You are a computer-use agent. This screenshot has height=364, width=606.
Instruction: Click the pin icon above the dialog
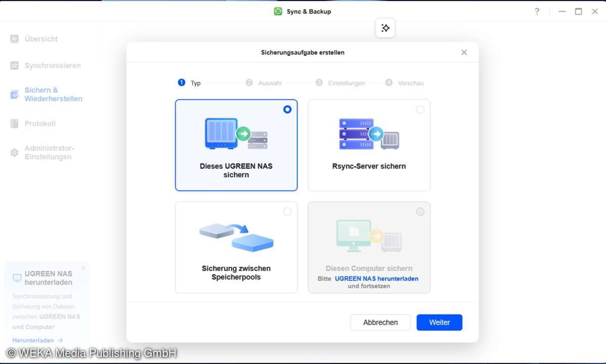point(385,28)
